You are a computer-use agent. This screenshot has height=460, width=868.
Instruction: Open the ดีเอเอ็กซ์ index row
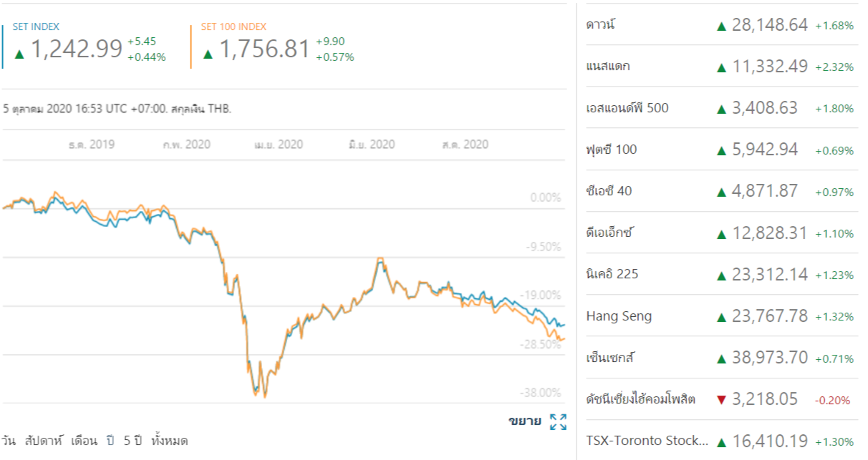610,233
